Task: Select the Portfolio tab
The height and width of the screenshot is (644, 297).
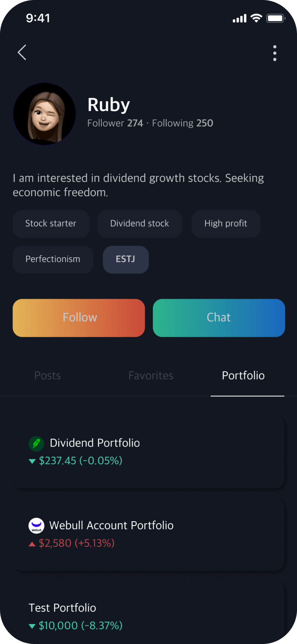Action: (243, 376)
